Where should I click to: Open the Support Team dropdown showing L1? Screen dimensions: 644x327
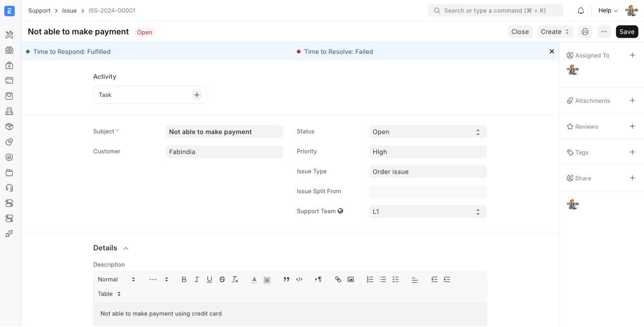[x=427, y=212]
